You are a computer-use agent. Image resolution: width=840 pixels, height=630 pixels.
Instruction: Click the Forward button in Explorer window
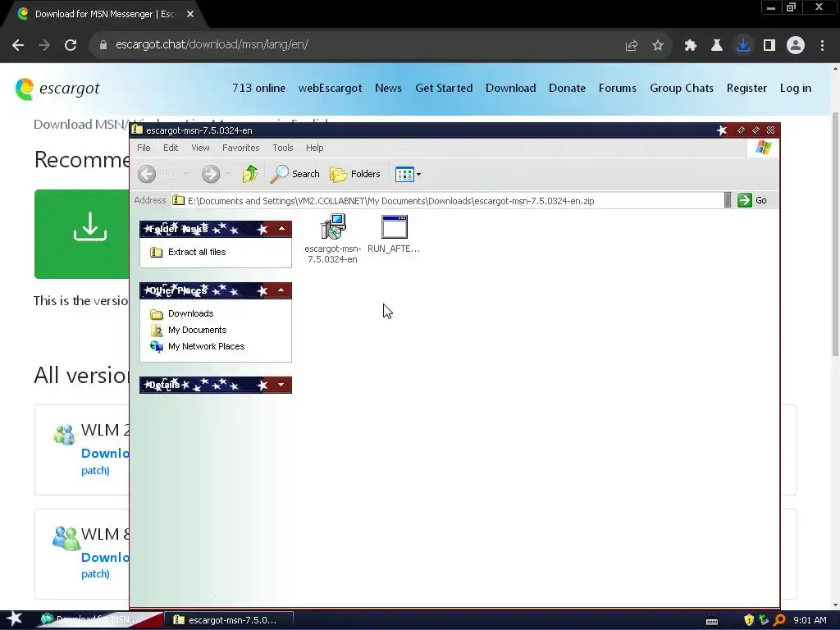click(211, 174)
